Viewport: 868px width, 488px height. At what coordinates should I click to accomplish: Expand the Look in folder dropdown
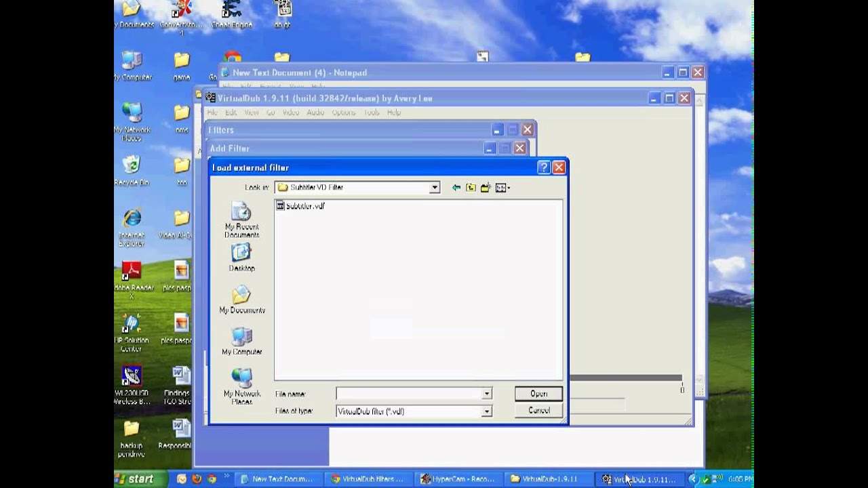(x=435, y=188)
